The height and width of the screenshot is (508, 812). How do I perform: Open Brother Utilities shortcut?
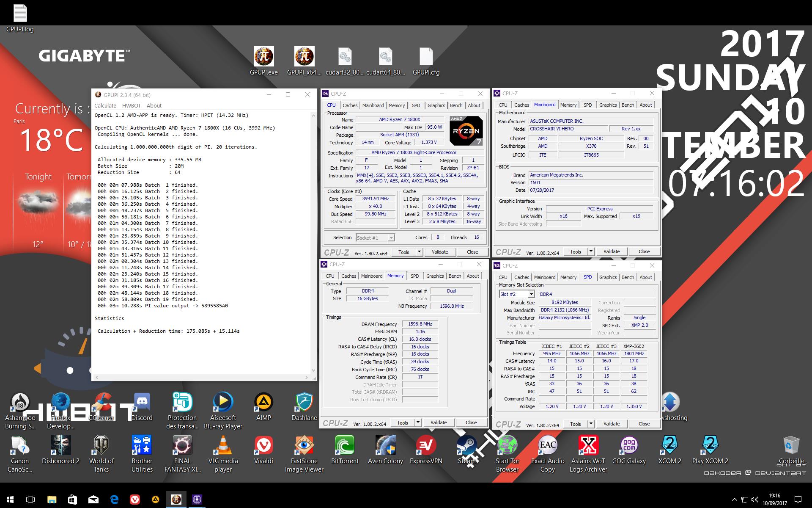click(142, 454)
